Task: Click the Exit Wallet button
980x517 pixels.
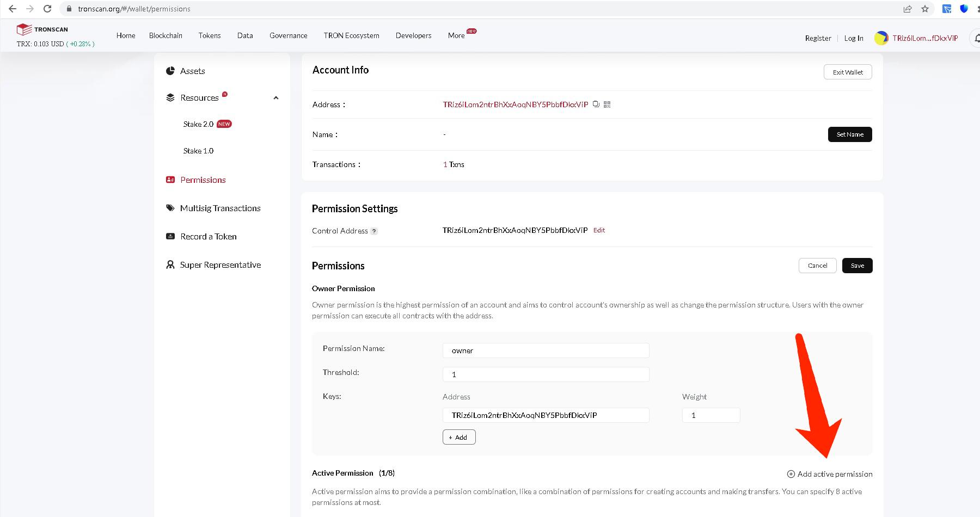Action: tap(848, 72)
